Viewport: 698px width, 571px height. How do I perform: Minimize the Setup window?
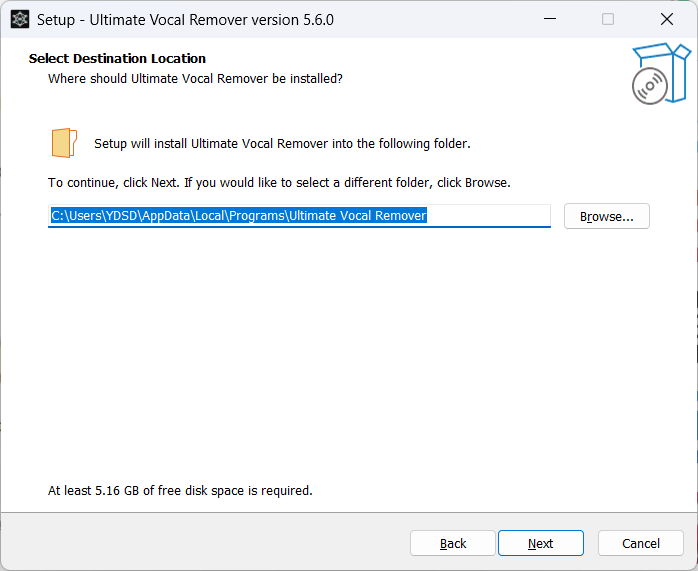pos(549,19)
